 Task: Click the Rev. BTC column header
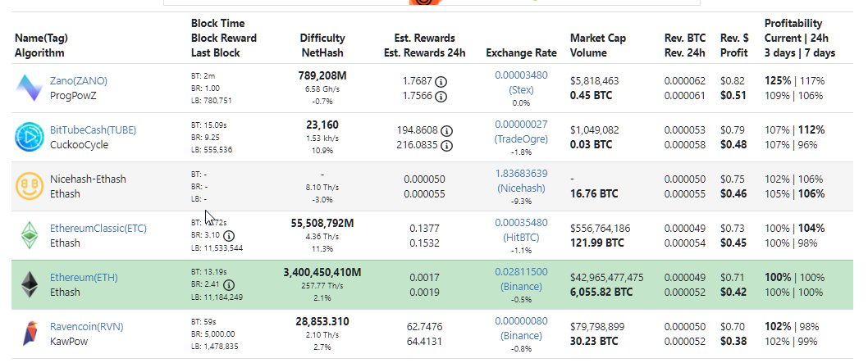(685, 45)
